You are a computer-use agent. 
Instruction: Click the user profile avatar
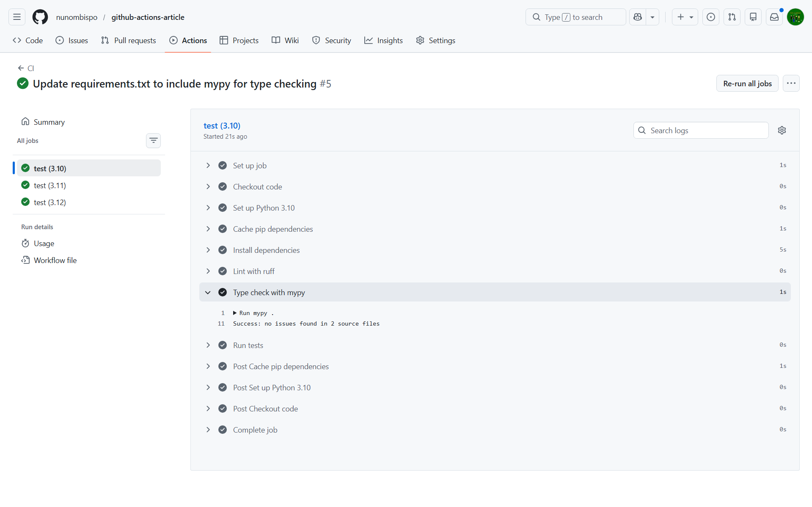click(x=795, y=17)
